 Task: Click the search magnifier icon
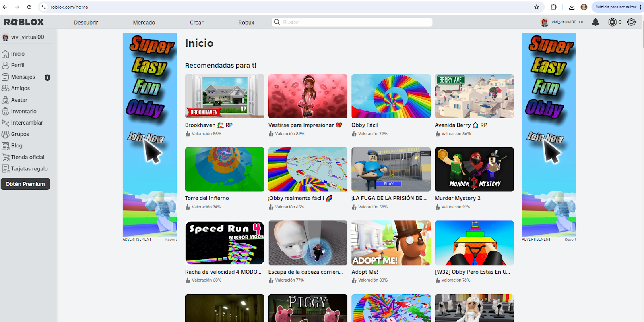click(277, 22)
